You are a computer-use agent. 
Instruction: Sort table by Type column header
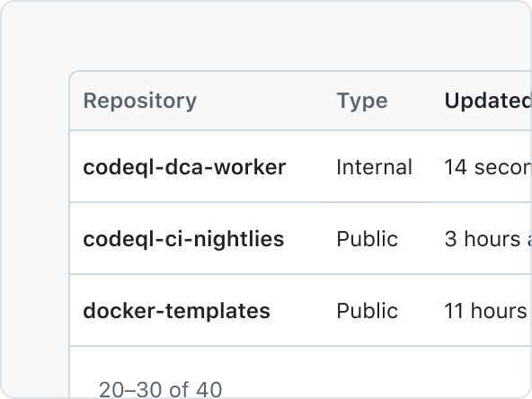pos(362,101)
